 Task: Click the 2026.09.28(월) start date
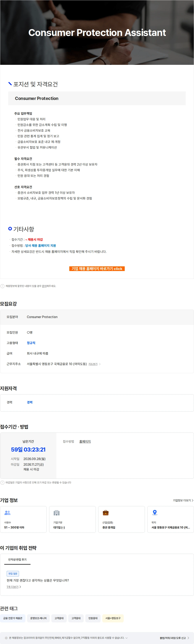tap(35, 459)
